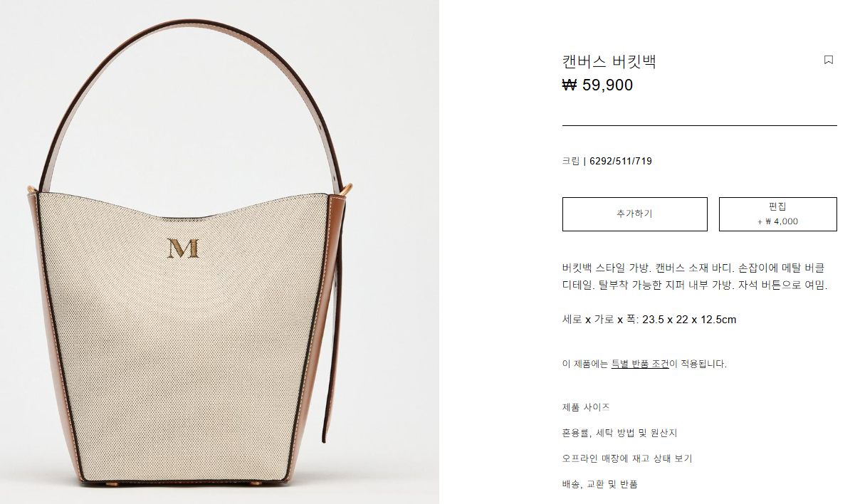Select the 캔버스 버킷백 product title
This screenshot has height=504, width=855.
(609, 62)
